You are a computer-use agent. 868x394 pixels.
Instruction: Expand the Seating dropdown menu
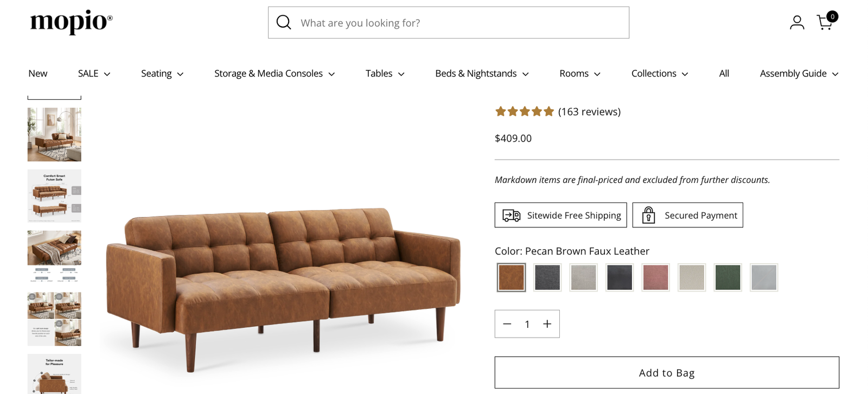tap(162, 73)
